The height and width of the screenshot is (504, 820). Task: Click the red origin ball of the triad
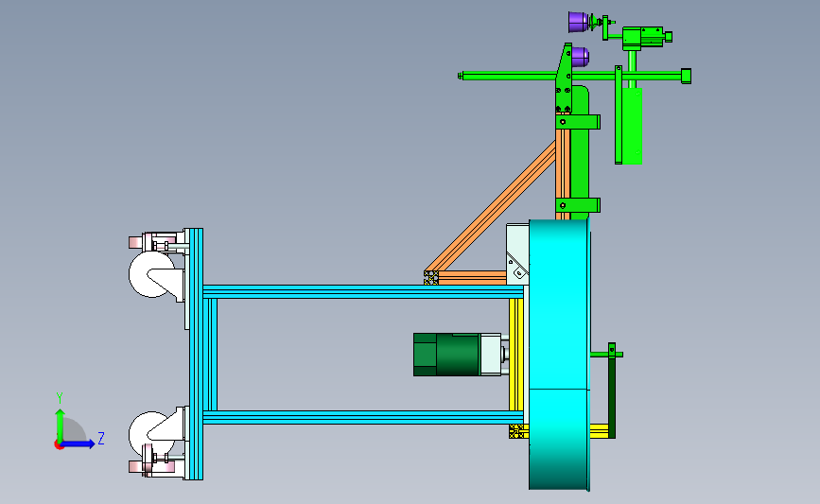[59, 444]
